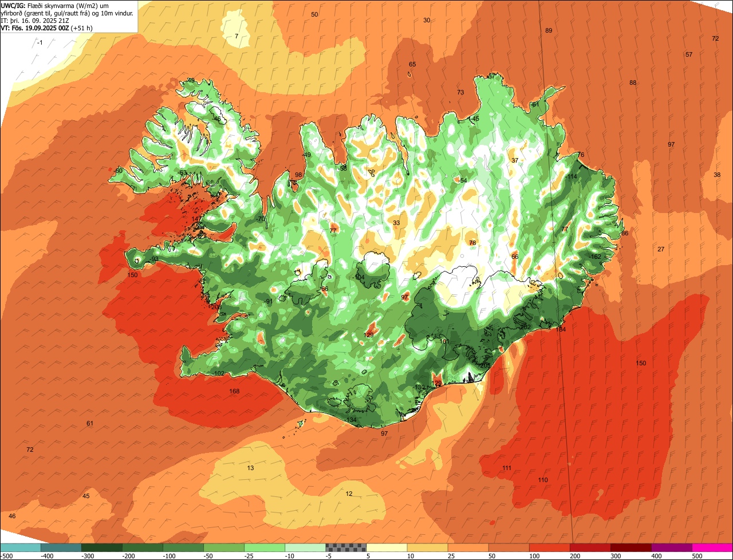Viewport: 733px width, 560px height.
Task: Click the '-91' value on the map
Action: pos(269,302)
